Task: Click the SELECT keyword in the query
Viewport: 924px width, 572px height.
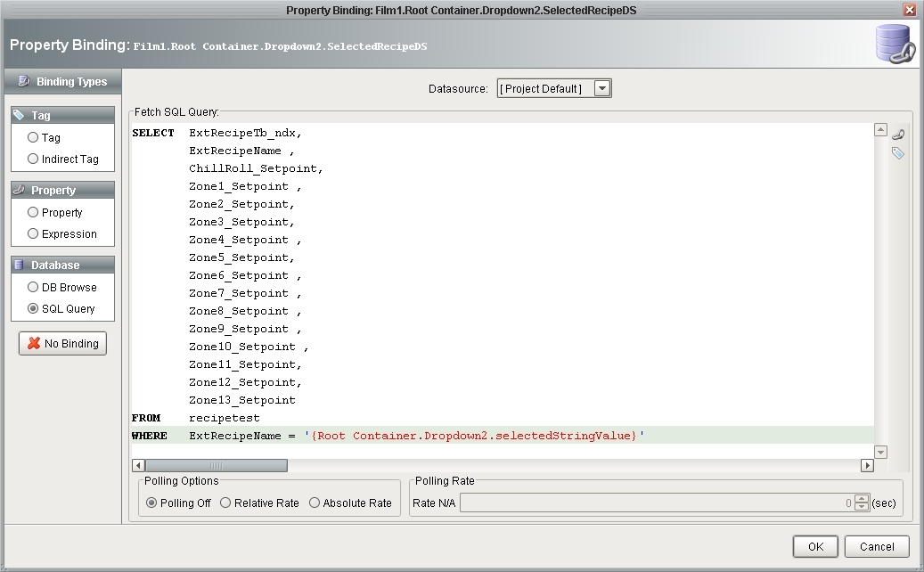Action: coord(153,133)
